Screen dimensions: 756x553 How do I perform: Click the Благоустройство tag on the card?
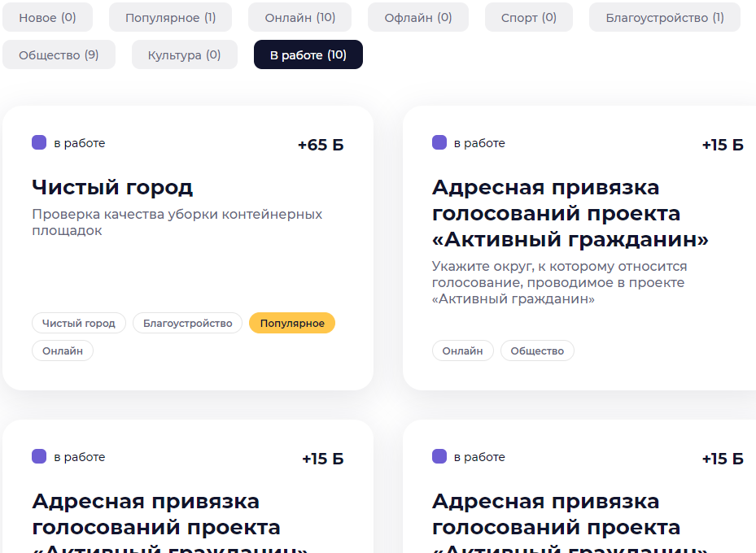pos(187,323)
